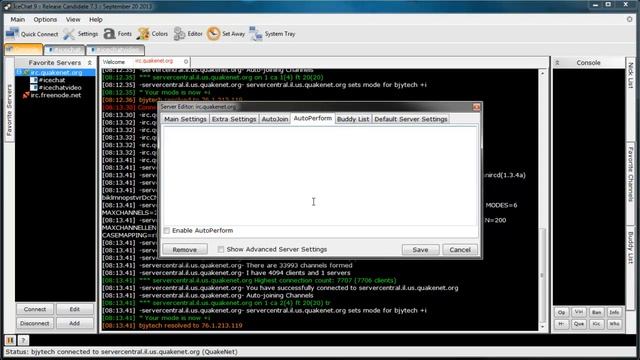The width and height of the screenshot is (640, 360).
Task: Click the chat scrollbar up arrow
Action: pyautogui.click(x=542, y=73)
